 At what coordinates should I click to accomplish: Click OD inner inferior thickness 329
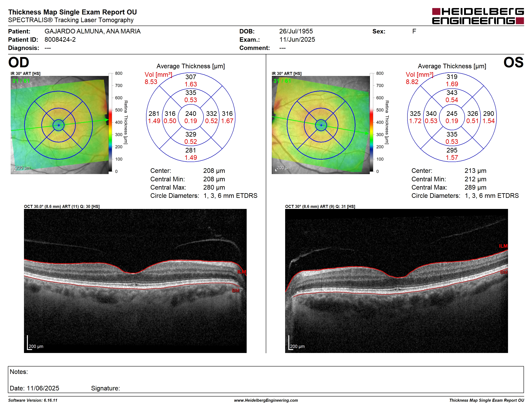coord(191,134)
